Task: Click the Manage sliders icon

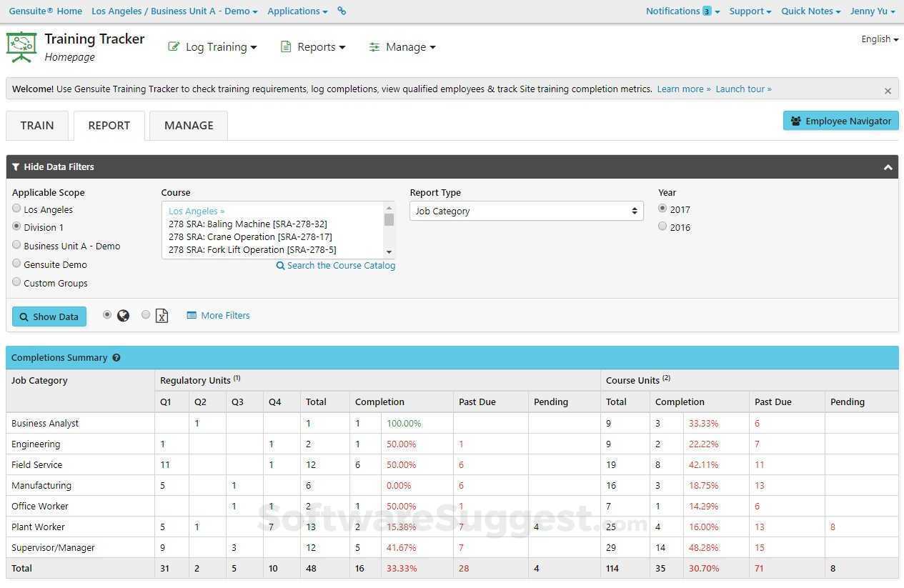Action: click(375, 46)
